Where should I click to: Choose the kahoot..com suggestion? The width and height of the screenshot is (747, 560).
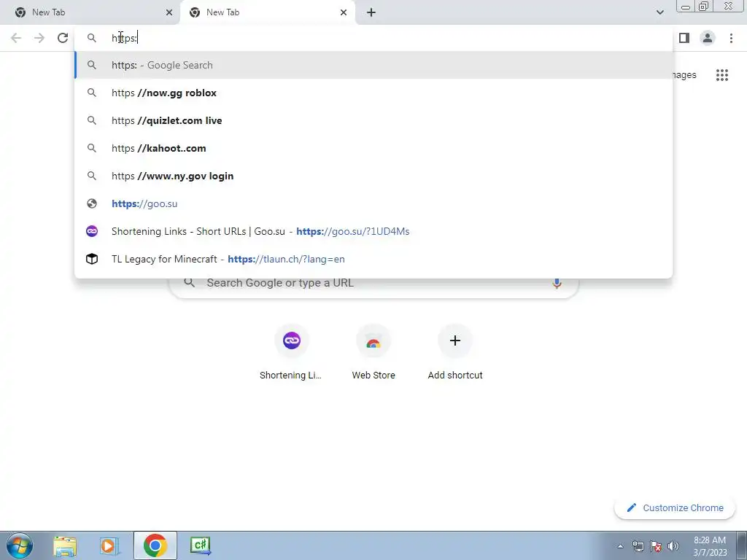coord(373,148)
